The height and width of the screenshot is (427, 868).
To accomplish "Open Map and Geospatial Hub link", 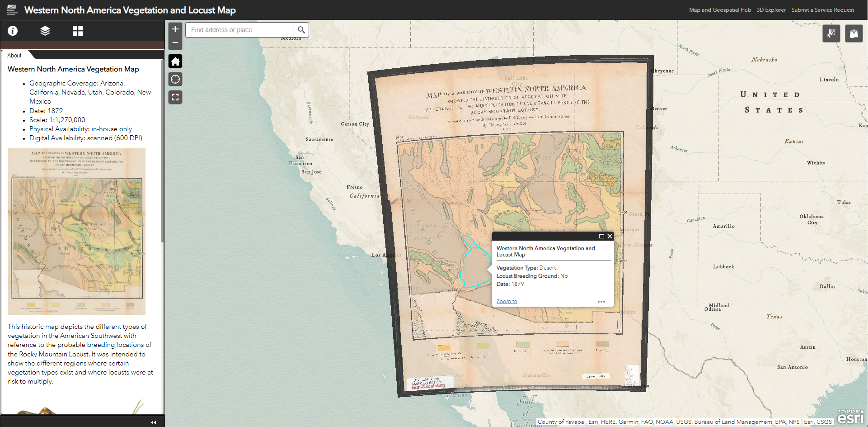I will click(720, 10).
